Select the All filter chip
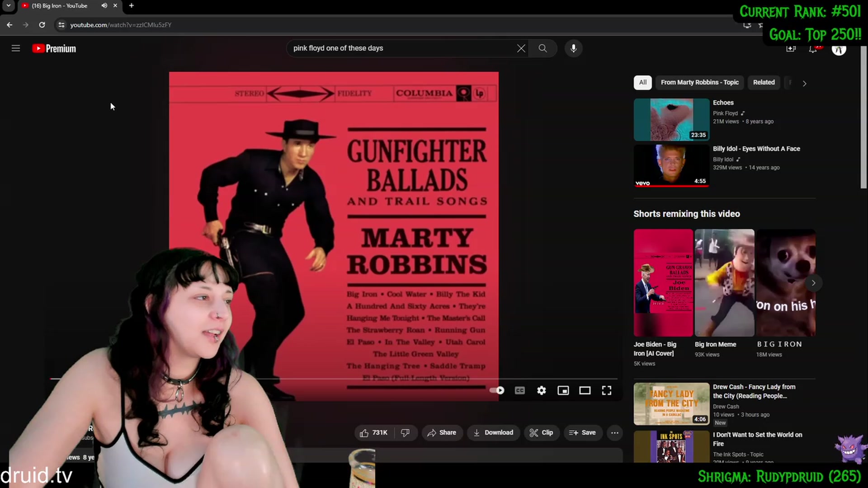Screen dimensions: 868x488 click(642, 82)
